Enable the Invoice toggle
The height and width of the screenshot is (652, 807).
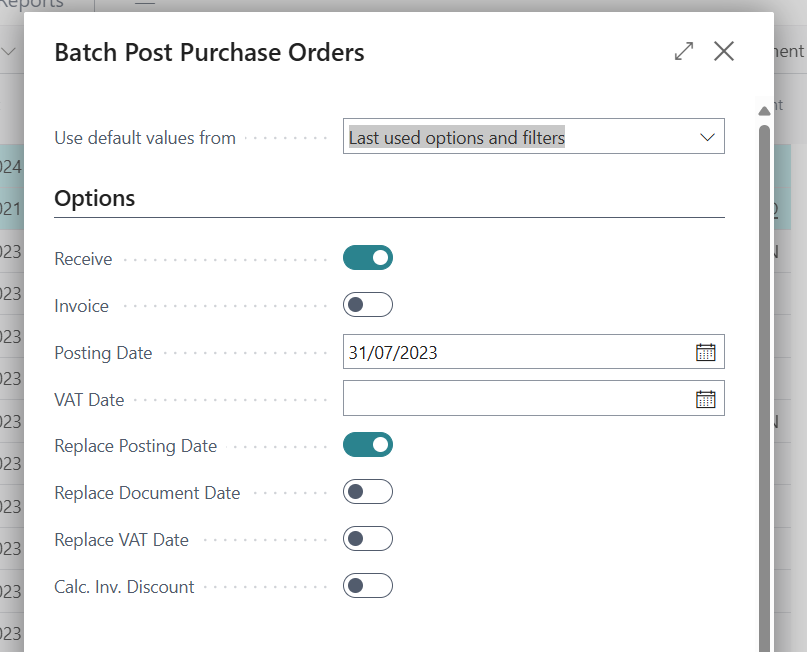pos(368,305)
